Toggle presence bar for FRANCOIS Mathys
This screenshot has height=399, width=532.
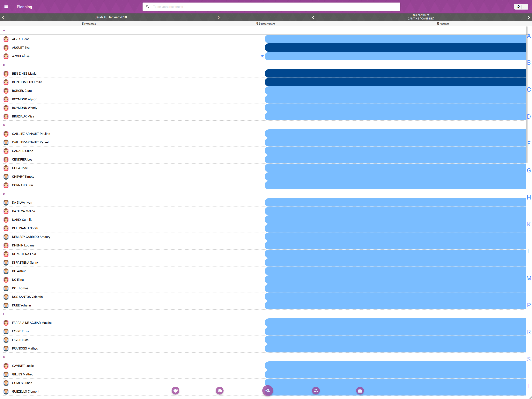tap(395, 349)
